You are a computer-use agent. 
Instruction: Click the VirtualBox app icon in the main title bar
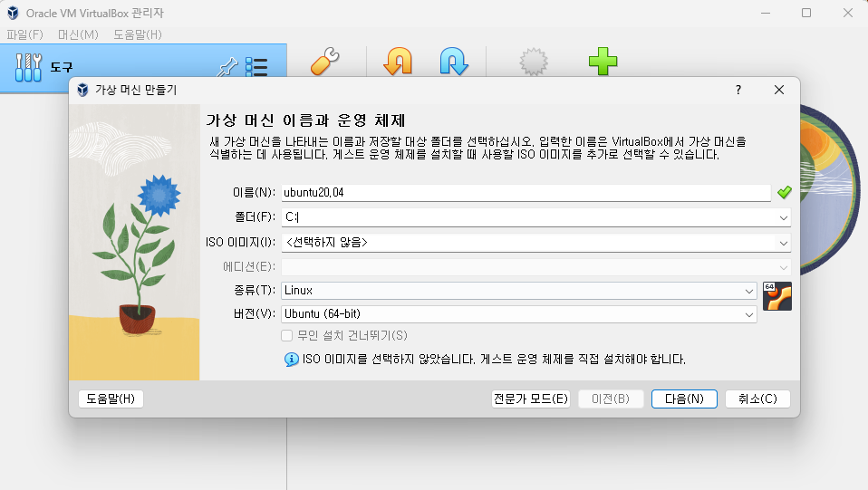(13, 13)
